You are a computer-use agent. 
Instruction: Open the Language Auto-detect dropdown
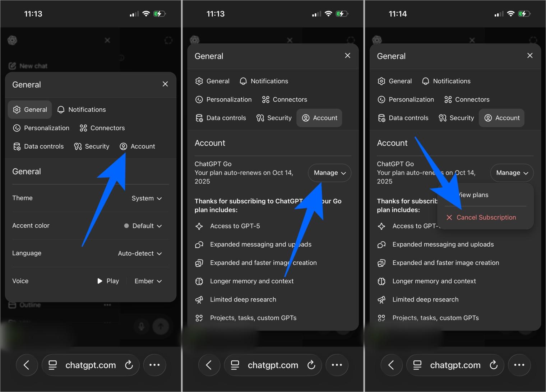(x=140, y=253)
